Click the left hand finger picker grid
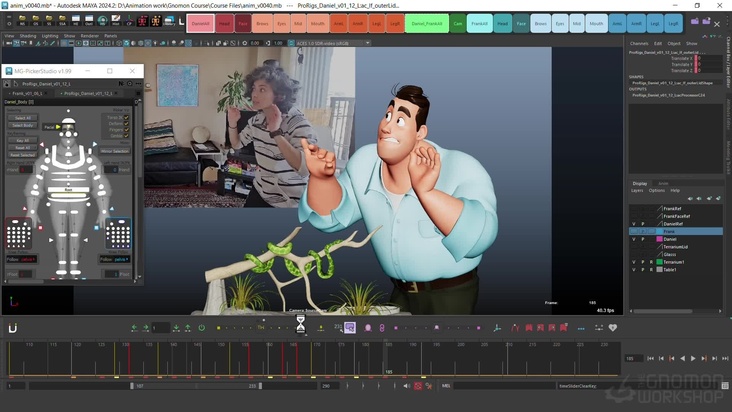 coord(119,235)
